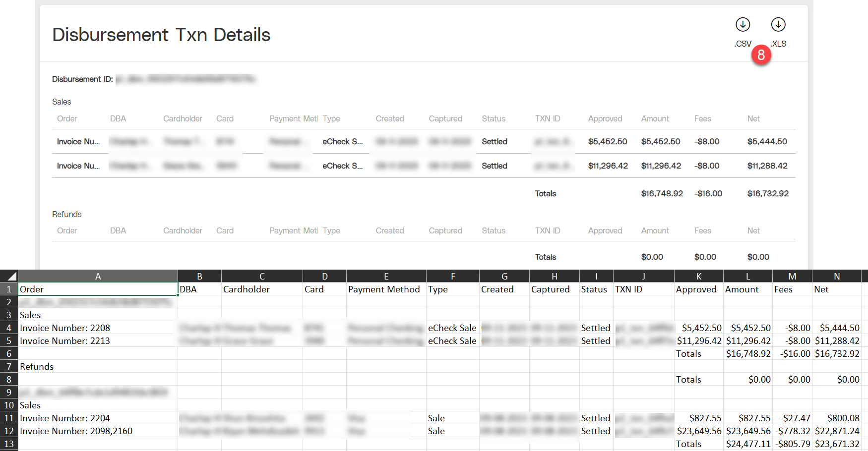Click the Refunds cell in row 7

click(x=98, y=366)
